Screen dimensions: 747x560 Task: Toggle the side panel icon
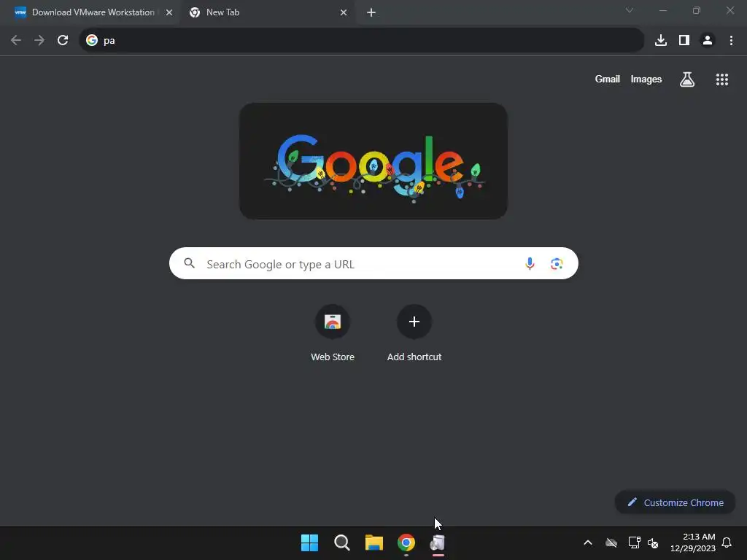[684, 41]
